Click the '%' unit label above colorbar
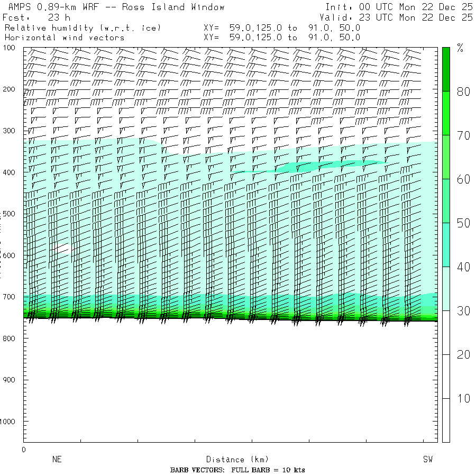The height and width of the screenshot is (476, 476). coord(460,48)
